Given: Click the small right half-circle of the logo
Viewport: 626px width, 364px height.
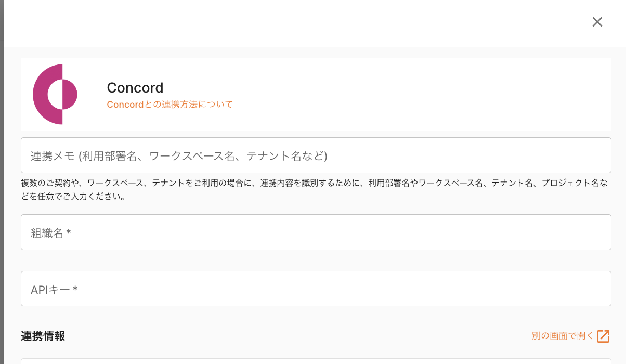Looking at the screenshot, I should click(70, 95).
